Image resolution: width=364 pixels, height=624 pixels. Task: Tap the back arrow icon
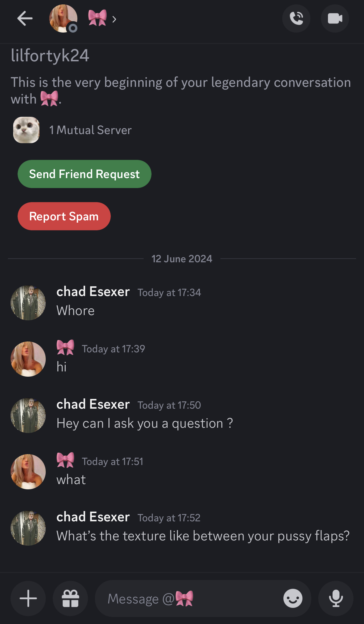[x=25, y=18]
